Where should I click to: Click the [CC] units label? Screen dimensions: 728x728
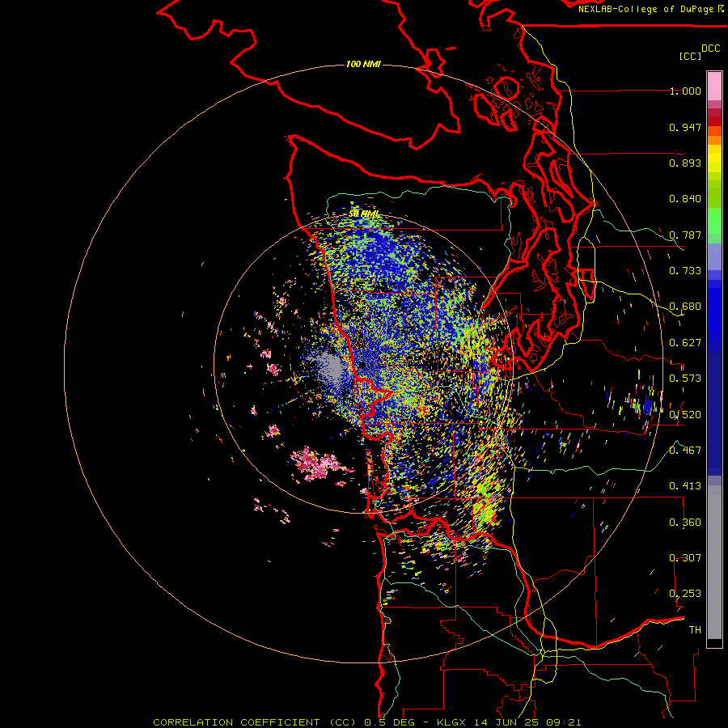(690, 56)
